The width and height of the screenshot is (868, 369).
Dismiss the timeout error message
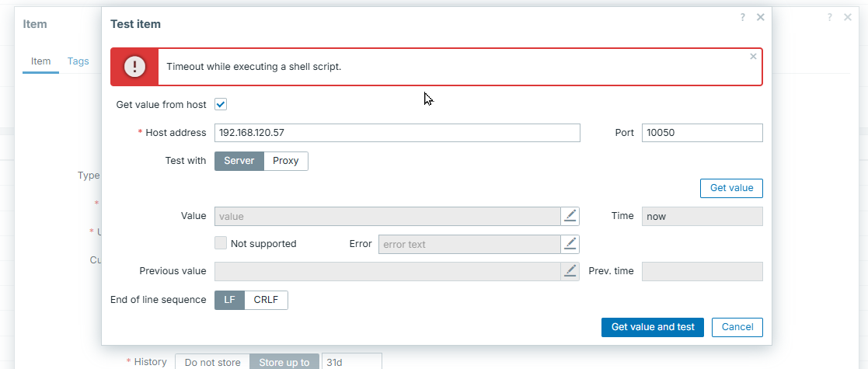pos(753,57)
